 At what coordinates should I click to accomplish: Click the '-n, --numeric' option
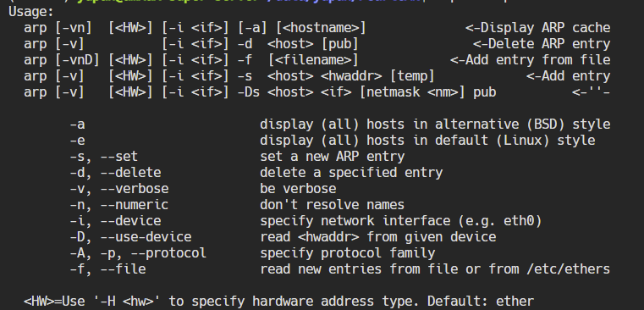point(119,205)
